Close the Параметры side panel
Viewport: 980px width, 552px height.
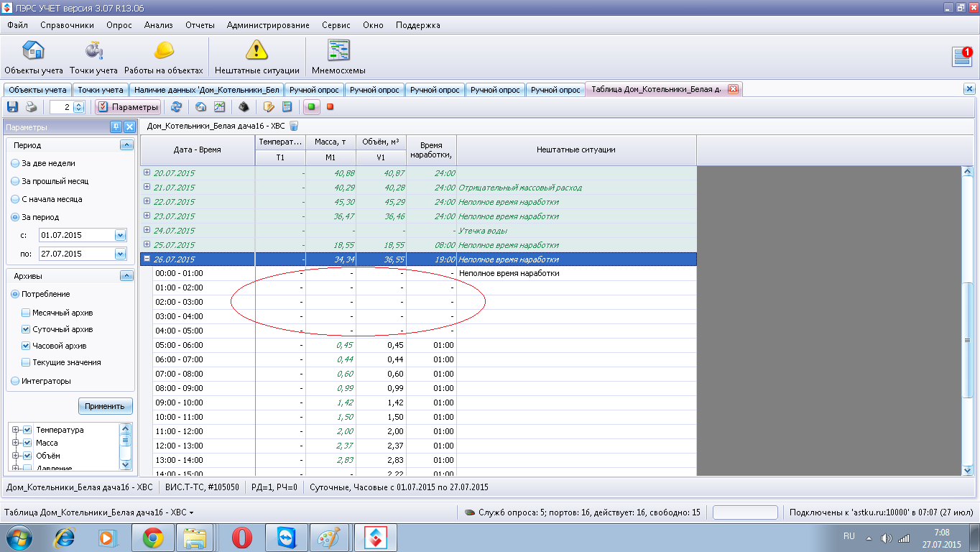[x=129, y=127]
